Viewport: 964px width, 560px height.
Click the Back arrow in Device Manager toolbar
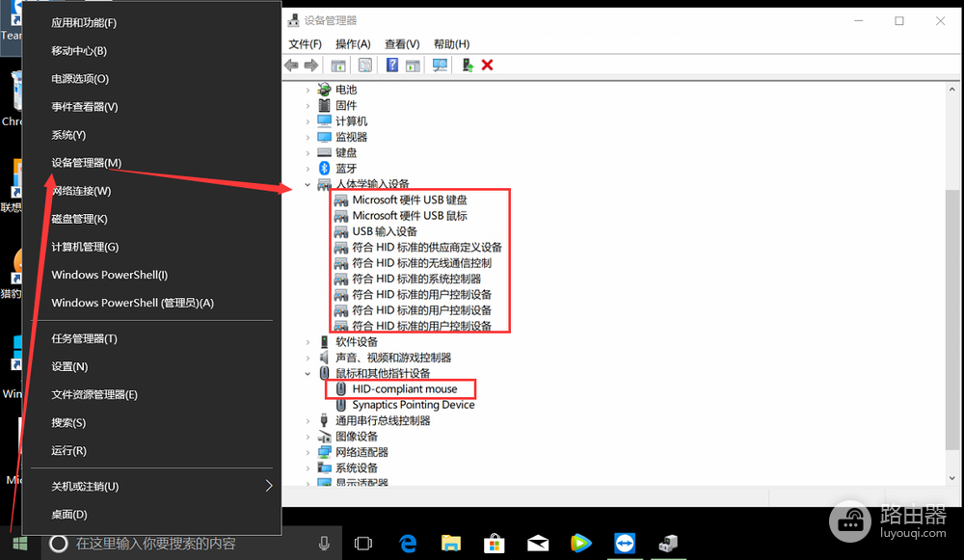(x=291, y=66)
